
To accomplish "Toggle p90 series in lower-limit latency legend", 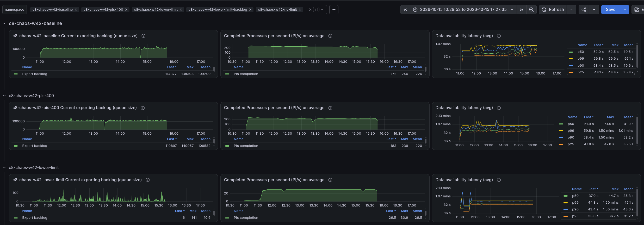I will tap(575, 209).
